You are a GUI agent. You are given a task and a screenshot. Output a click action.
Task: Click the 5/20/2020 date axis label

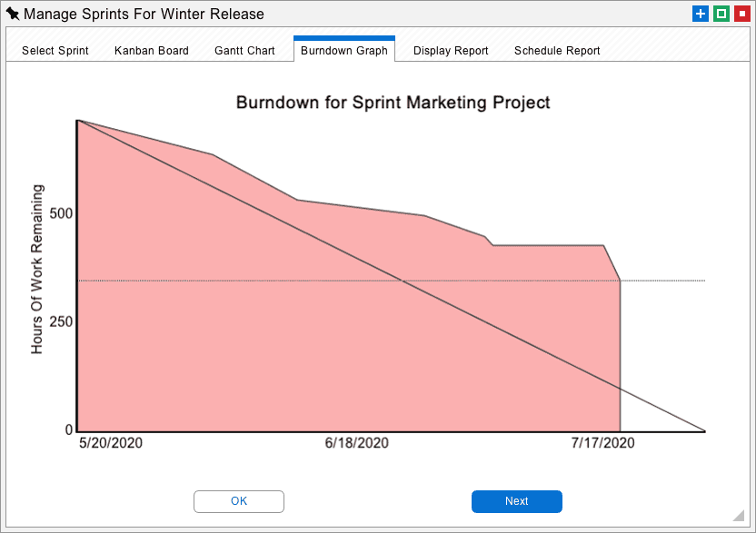(111, 443)
